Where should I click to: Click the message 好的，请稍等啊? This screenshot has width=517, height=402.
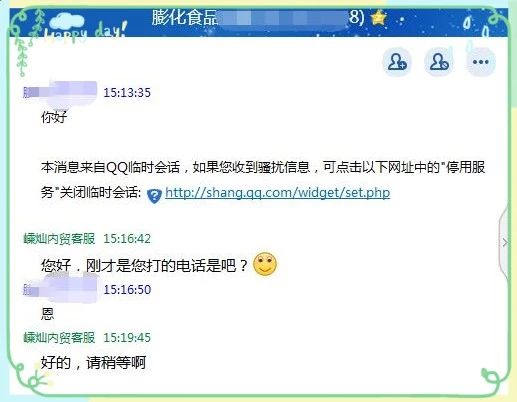click(93, 363)
